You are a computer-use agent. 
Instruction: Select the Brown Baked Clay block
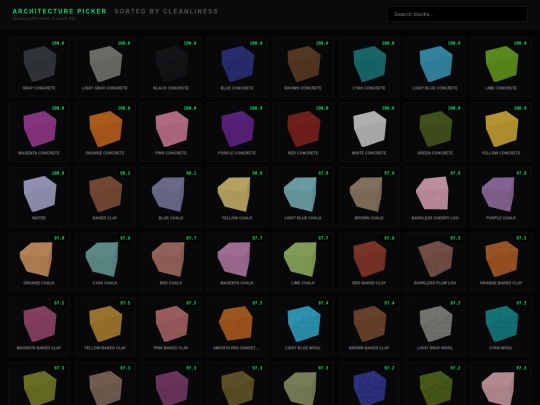(x=369, y=327)
